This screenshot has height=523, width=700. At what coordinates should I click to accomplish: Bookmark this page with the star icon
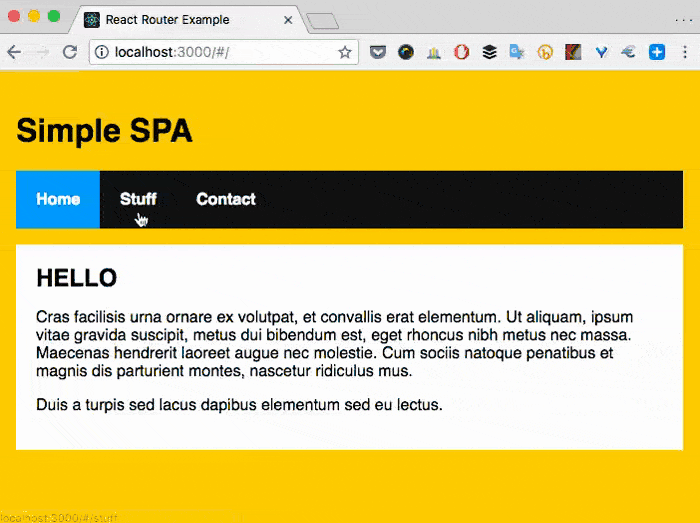point(345,52)
